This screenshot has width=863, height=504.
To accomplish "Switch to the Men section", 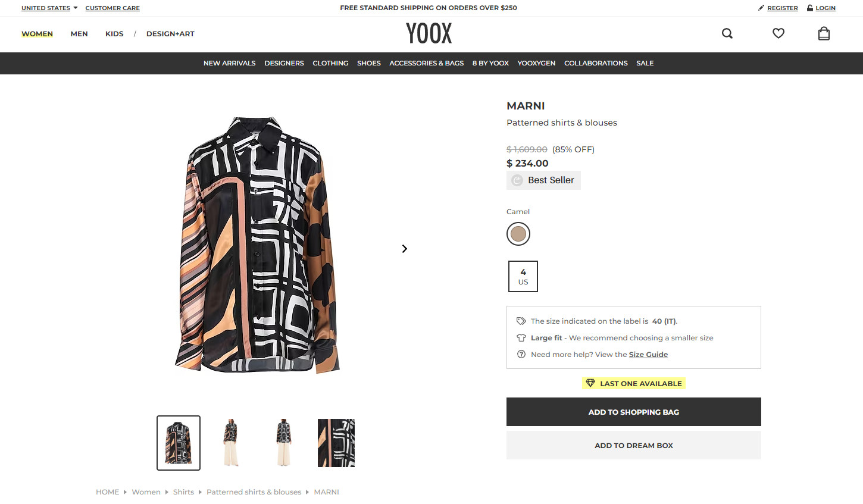I will click(x=79, y=34).
